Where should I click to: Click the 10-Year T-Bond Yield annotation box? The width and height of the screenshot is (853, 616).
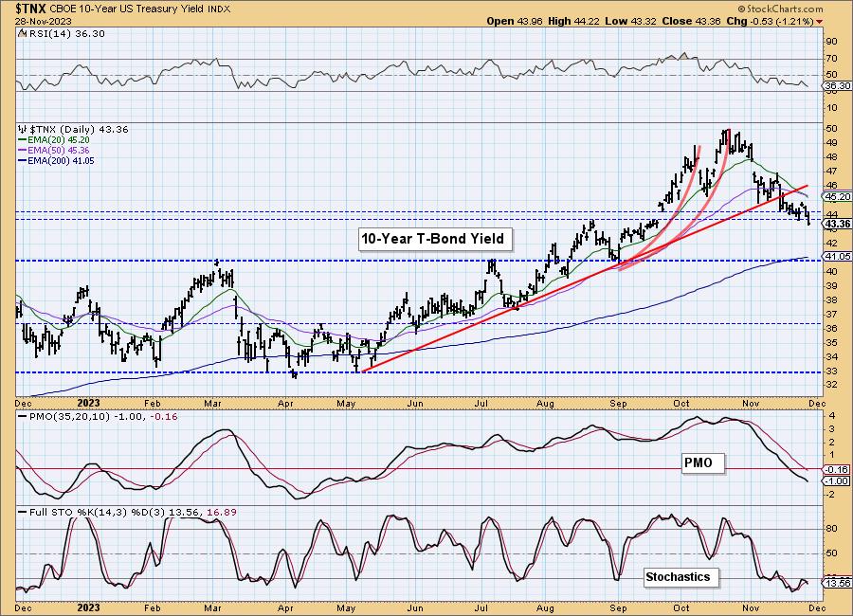(x=433, y=239)
